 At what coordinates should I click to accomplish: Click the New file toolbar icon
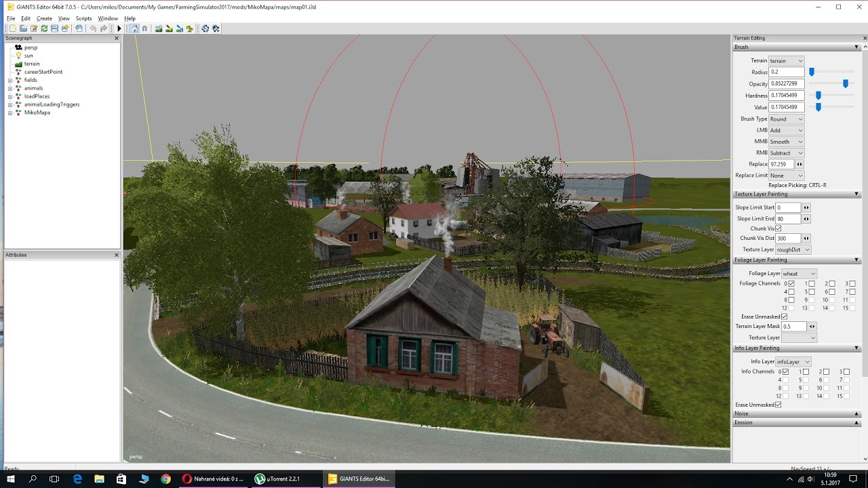pyautogui.click(x=12, y=28)
